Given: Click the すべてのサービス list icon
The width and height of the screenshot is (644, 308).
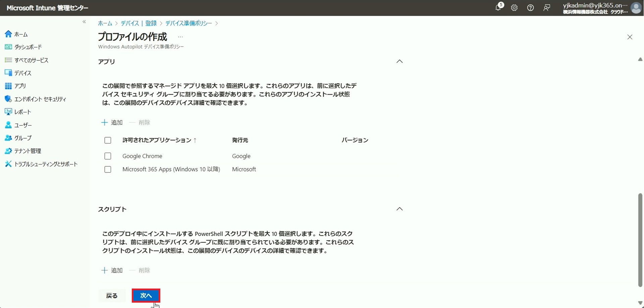Looking at the screenshot, I should [8, 60].
